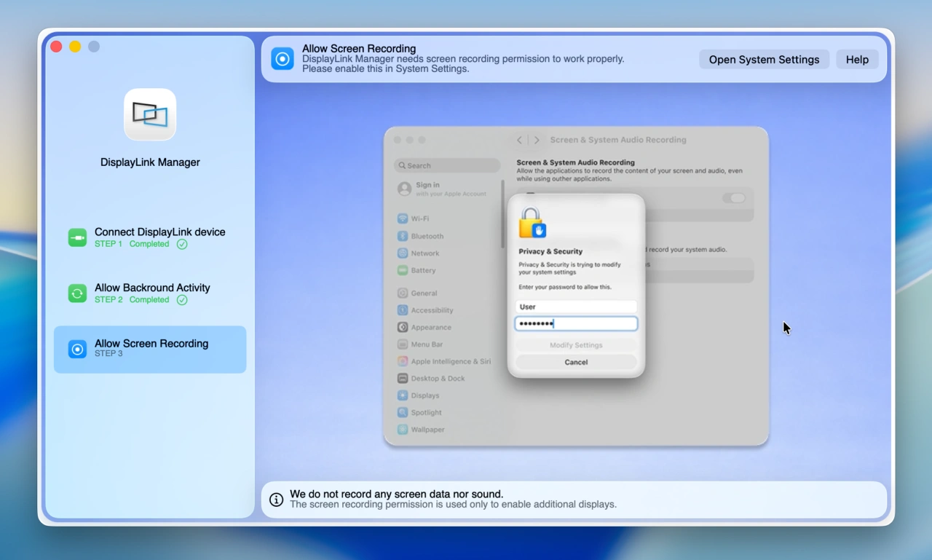Screen dimensions: 932x560
Task: Click the "Privacy & Security" dialog heading
Action: pyautogui.click(x=550, y=251)
